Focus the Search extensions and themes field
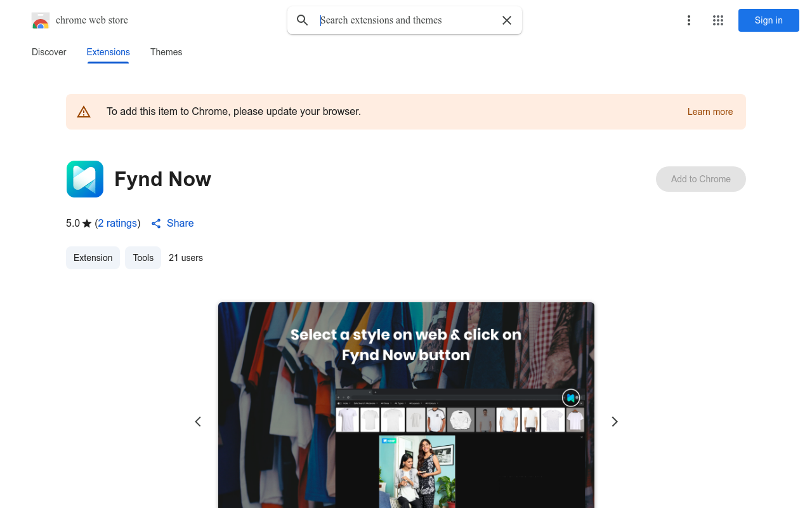The image size is (812, 508). [x=406, y=20]
